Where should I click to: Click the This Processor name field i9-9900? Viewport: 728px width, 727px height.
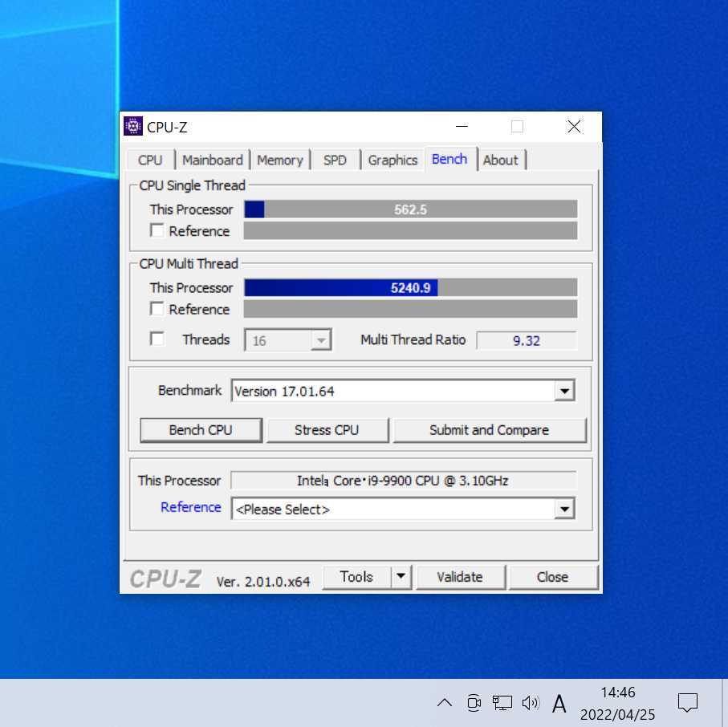403,481
